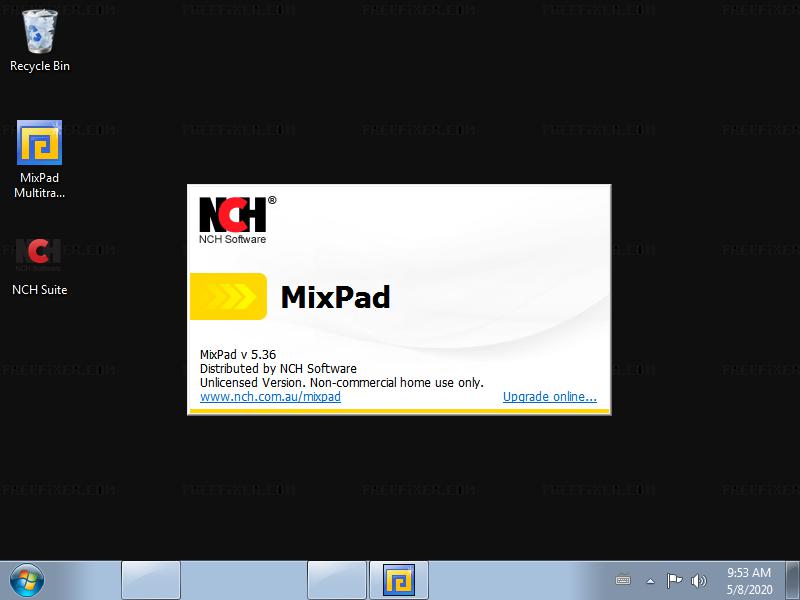Select the MixPad Multitrack desktop shortcut
Screen dimensions: 800x600
[39, 159]
